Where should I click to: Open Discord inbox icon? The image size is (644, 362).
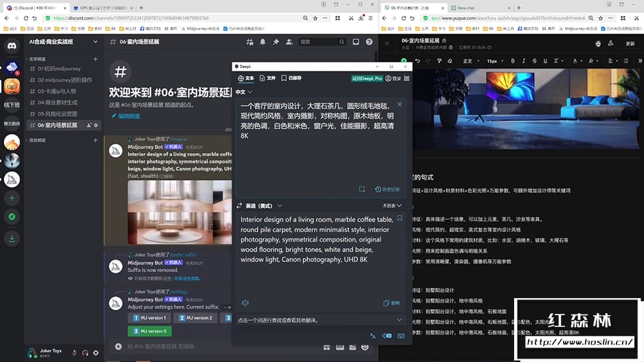point(356,42)
